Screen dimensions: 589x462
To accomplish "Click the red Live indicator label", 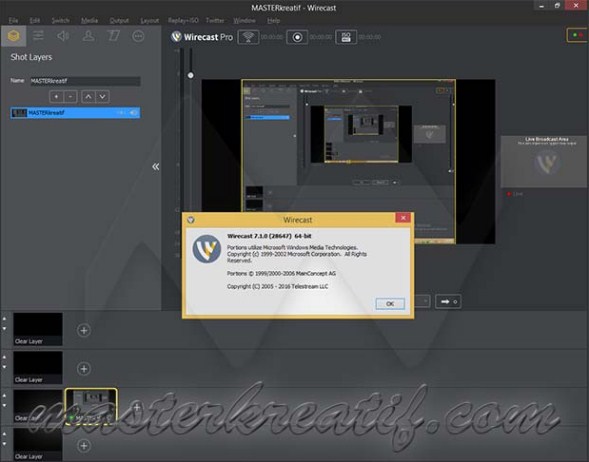I will click(515, 194).
